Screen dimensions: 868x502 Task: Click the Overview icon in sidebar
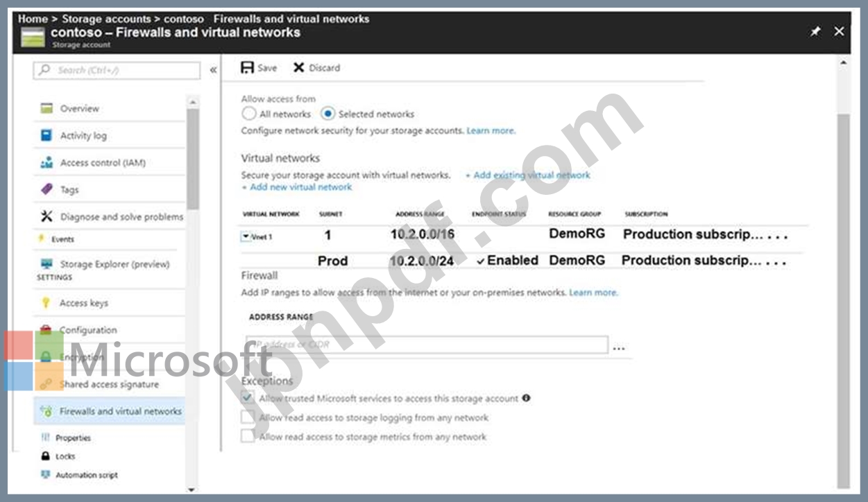coord(46,108)
